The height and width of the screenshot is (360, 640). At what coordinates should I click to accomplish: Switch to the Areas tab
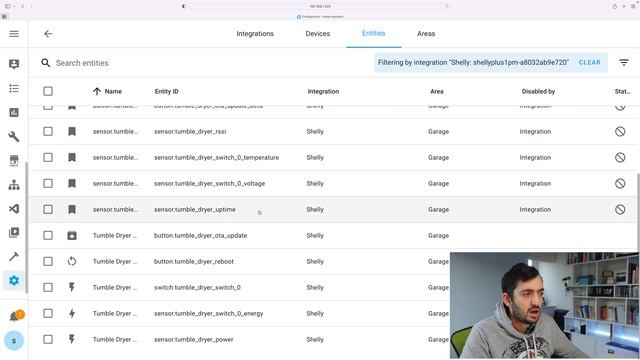(426, 34)
